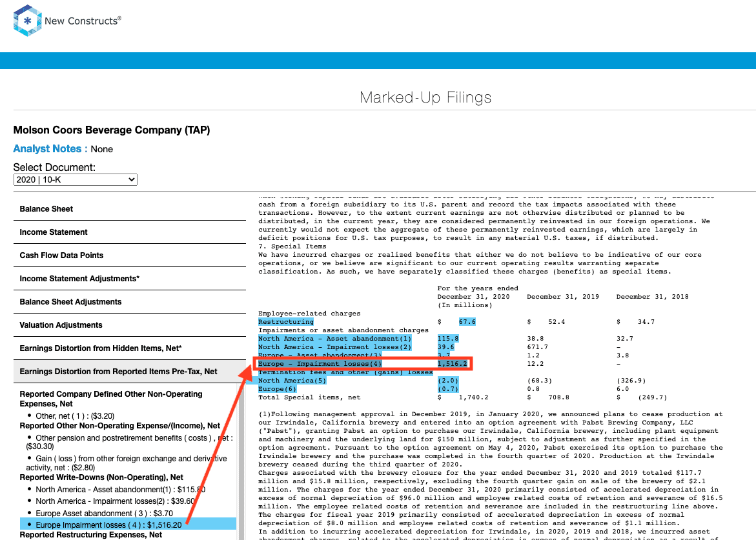Click the 39.6 highlighted value

click(446, 347)
